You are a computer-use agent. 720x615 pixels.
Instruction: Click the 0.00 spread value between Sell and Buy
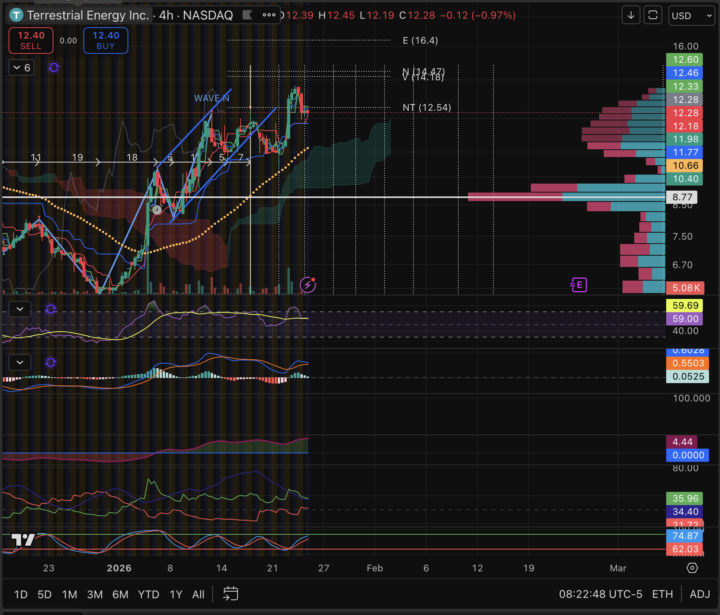(68, 41)
